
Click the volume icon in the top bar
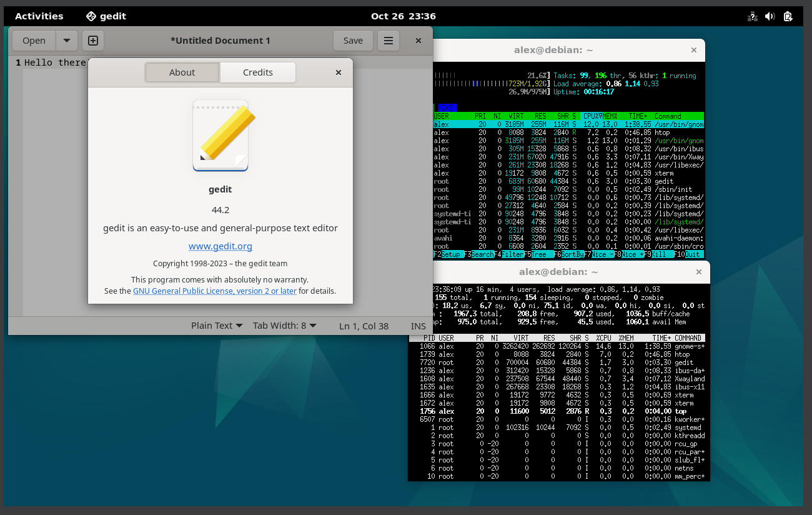[770, 16]
